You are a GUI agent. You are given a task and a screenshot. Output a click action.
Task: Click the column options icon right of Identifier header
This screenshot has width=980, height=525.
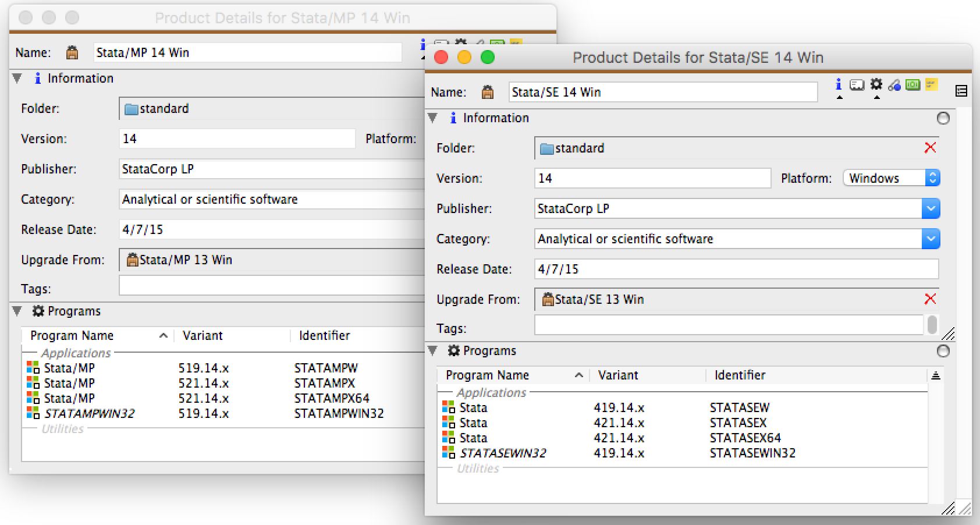[x=936, y=375]
